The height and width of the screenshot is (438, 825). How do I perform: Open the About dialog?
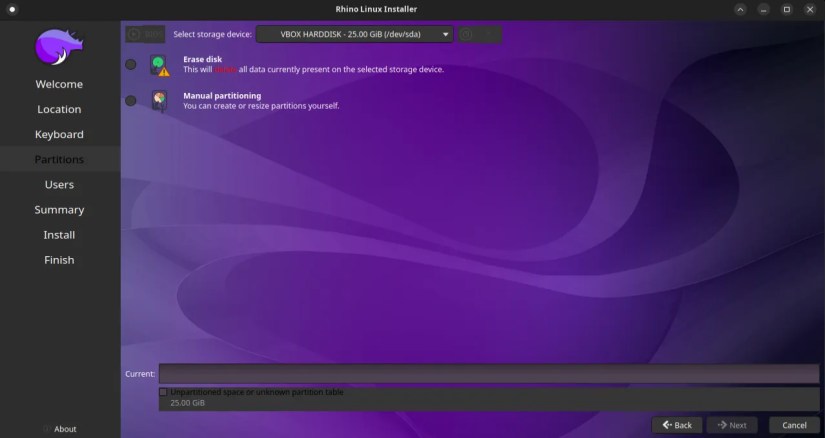point(59,429)
